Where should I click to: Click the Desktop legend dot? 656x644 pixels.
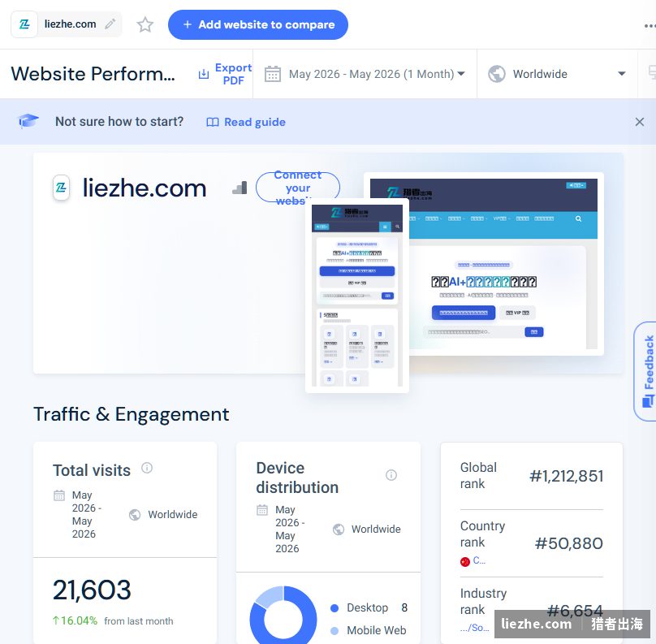(334, 608)
